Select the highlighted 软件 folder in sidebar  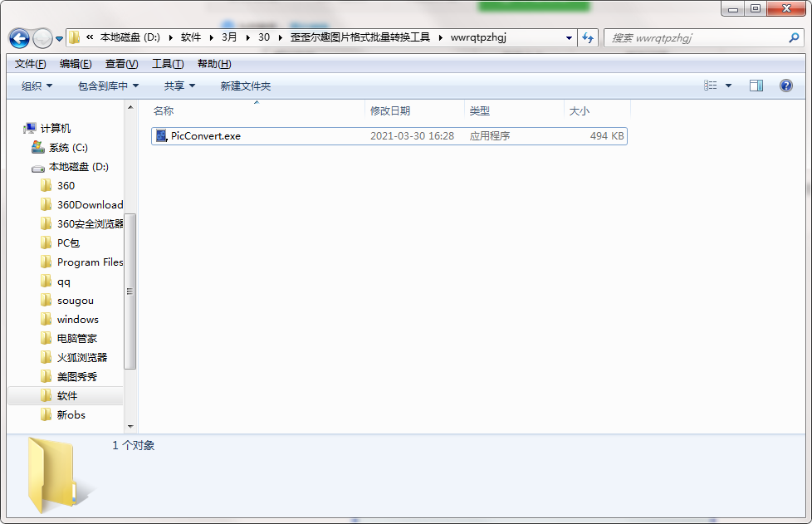coord(67,395)
